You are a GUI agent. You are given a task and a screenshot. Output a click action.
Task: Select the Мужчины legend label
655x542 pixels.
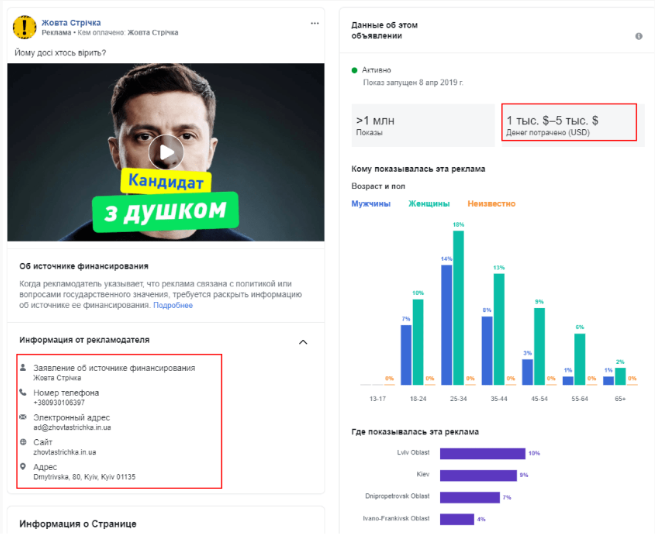coord(371,204)
